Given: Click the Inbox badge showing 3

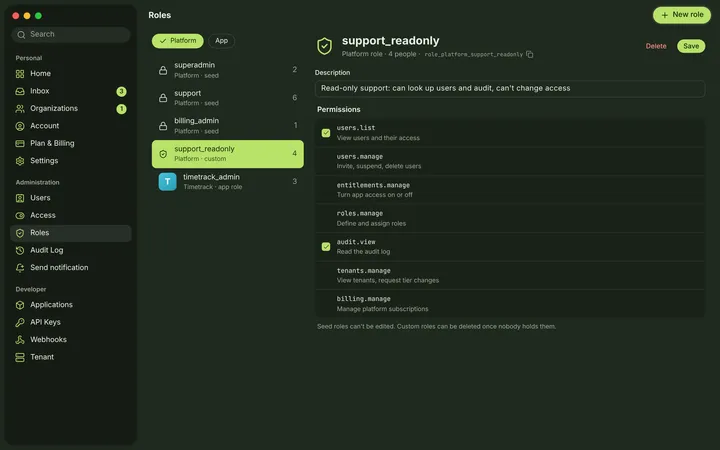Looking at the screenshot, I should pos(121,91).
